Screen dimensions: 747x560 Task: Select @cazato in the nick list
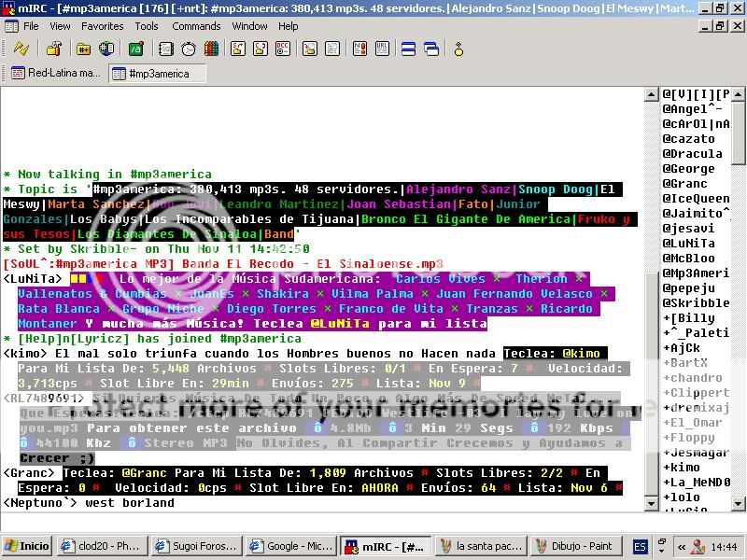point(688,138)
